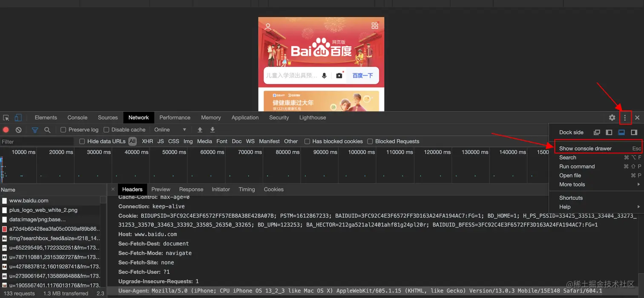Filter requests by XHR type
Screen dimensions: 644x298
click(x=147, y=141)
